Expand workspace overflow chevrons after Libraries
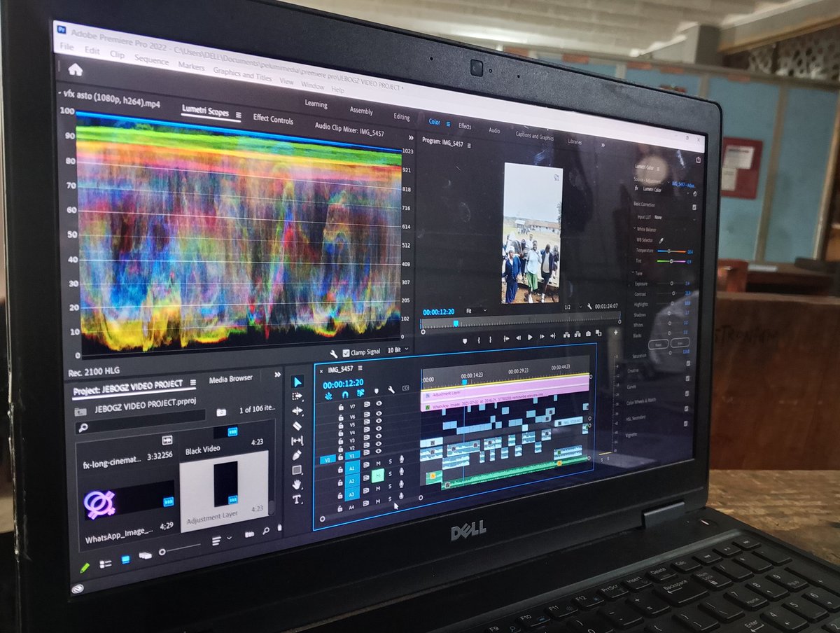Image resolution: width=840 pixels, height=633 pixels. click(x=602, y=144)
